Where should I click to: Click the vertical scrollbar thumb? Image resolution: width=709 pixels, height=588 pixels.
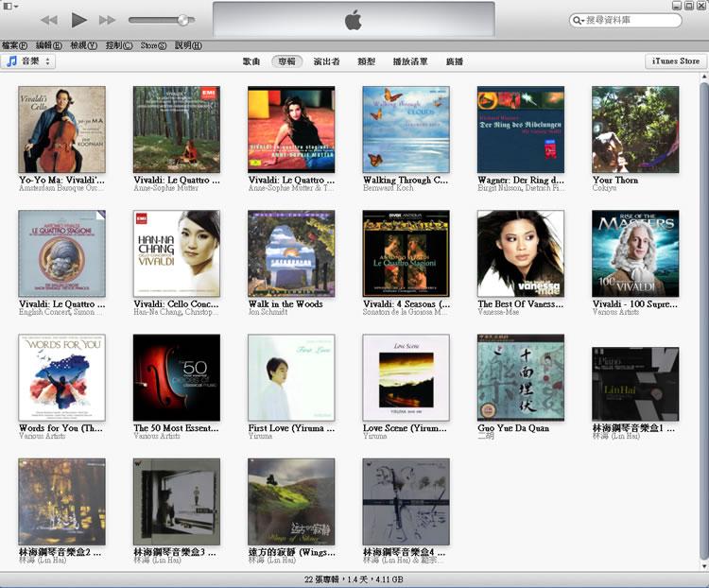tap(704, 320)
